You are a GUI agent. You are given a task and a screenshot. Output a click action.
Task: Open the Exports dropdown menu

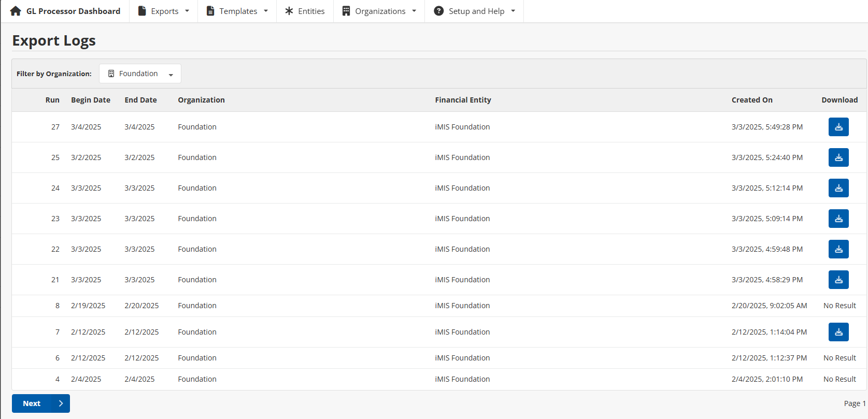pos(163,11)
